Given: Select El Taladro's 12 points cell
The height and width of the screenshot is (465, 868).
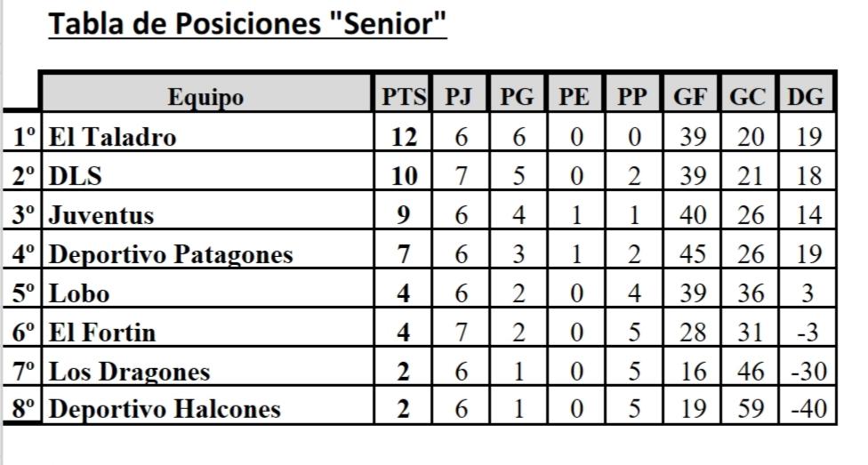Looking at the screenshot, I should point(404,137).
